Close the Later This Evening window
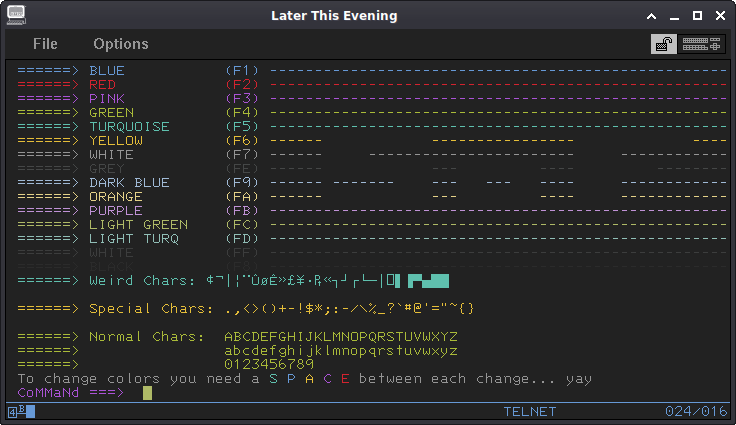This screenshot has width=736, height=425. click(721, 16)
